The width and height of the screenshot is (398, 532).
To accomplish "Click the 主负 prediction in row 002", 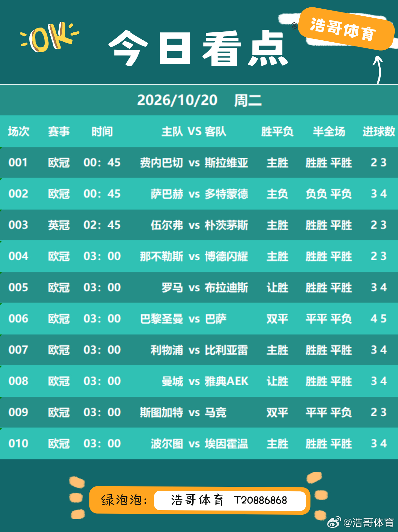I will pos(277,194).
